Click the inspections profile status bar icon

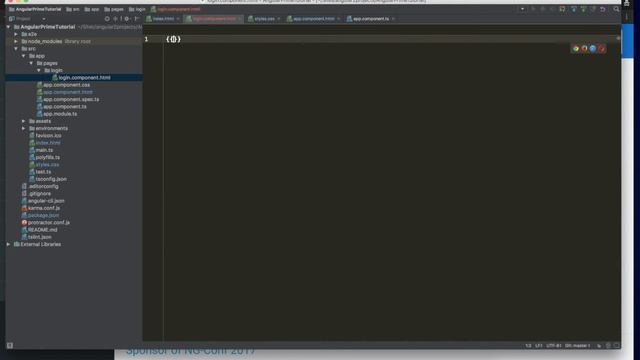tap(608, 346)
